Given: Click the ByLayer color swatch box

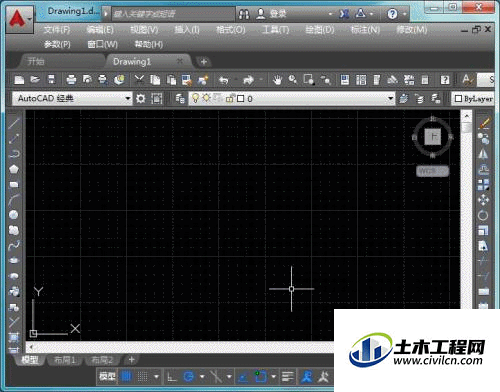Looking at the screenshot, I should click(458, 99).
